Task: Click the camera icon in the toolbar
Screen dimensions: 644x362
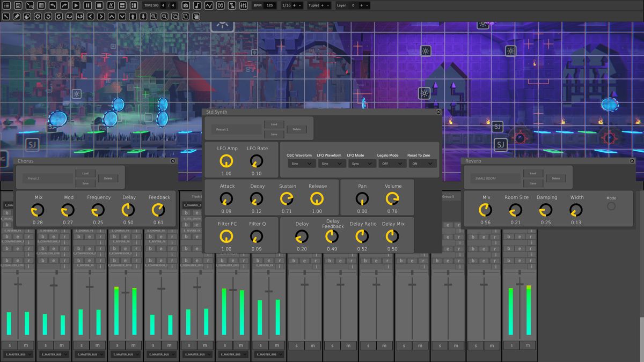Action: click(x=186, y=5)
